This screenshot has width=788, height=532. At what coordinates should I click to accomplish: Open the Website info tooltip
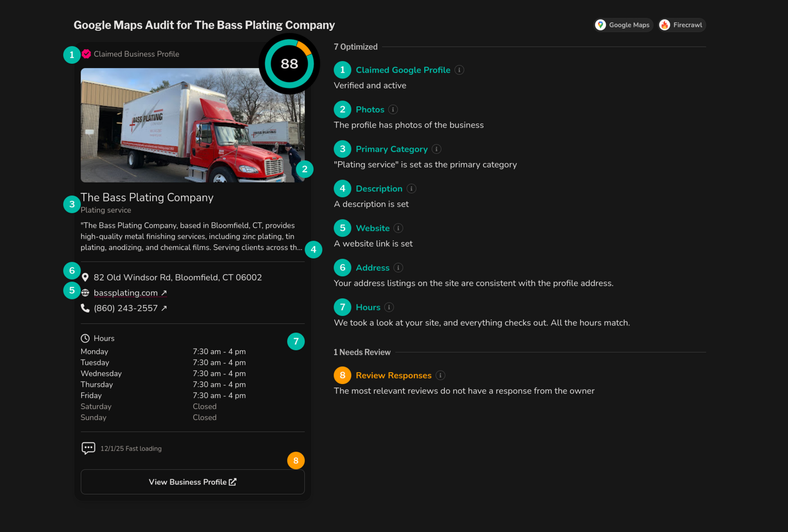[398, 228]
